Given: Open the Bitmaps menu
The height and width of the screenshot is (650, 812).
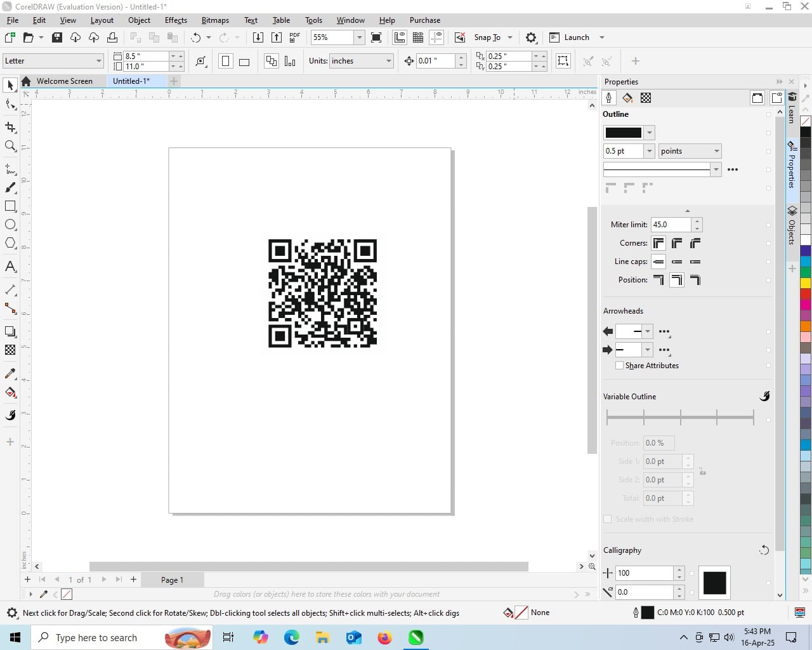Looking at the screenshot, I should [215, 20].
